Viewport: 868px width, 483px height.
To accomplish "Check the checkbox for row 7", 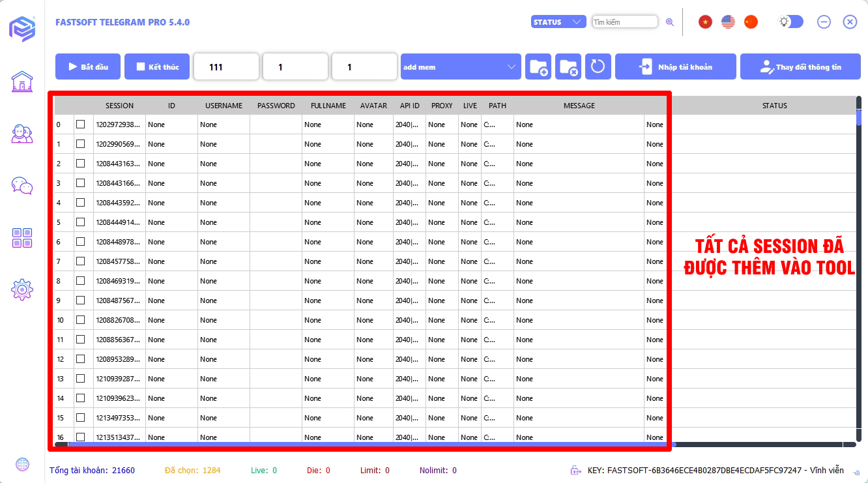I will tap(80, 261).
